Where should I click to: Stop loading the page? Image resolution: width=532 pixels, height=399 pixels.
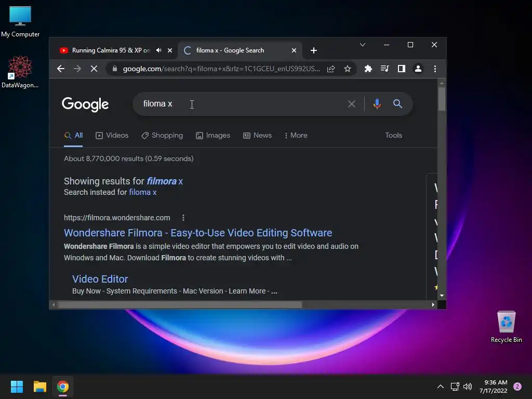(94, 69)
